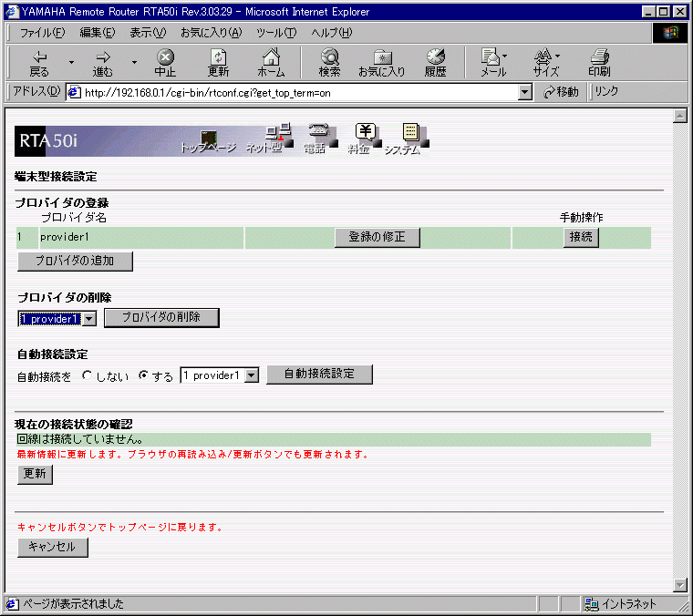
Task: Select auto-connect する radio button
Action: coord(143,375)
